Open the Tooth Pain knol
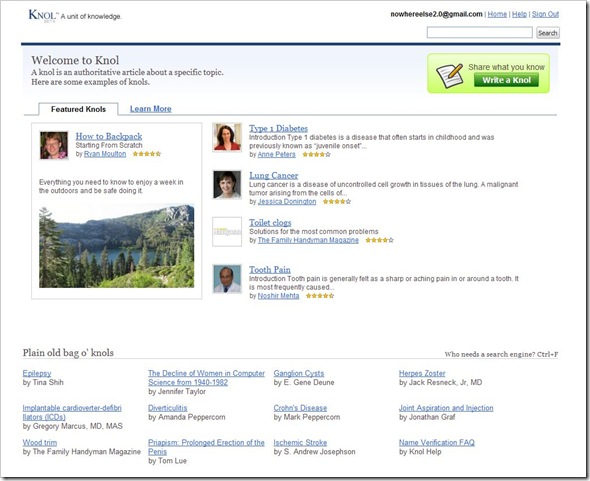The image size is (590, 481). 269,269
